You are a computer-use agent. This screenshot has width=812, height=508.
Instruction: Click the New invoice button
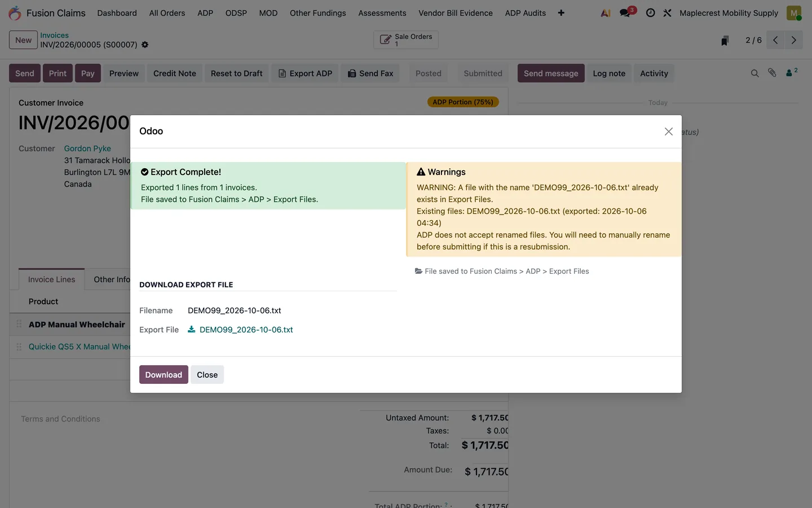tap(24, 40)
